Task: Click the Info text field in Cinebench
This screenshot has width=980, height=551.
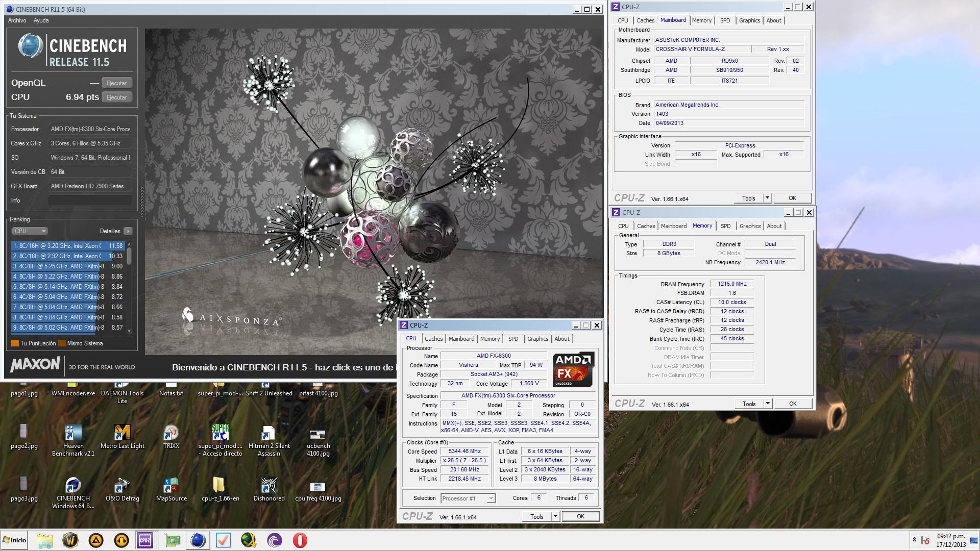Action: [x=90, y=201]
